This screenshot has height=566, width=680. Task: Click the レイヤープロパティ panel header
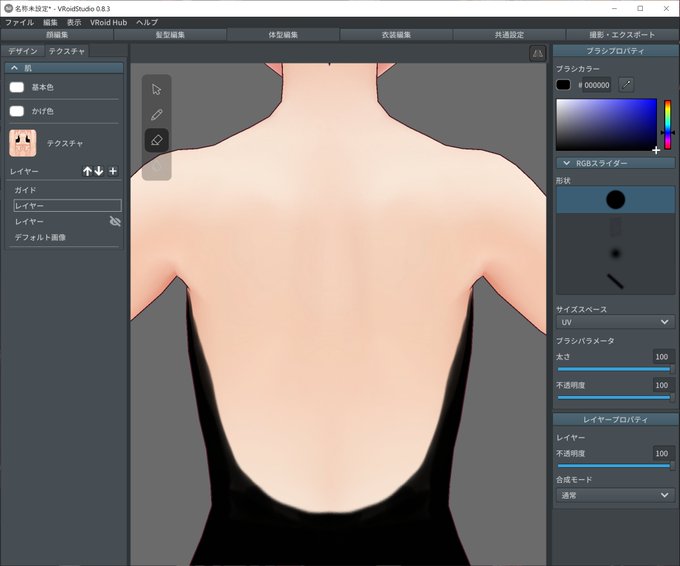coord(615,419)
